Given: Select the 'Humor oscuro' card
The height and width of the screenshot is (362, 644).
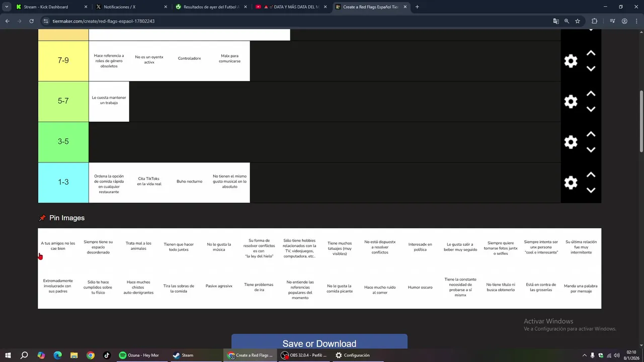Looking at the screenshot, I should 420,288.
